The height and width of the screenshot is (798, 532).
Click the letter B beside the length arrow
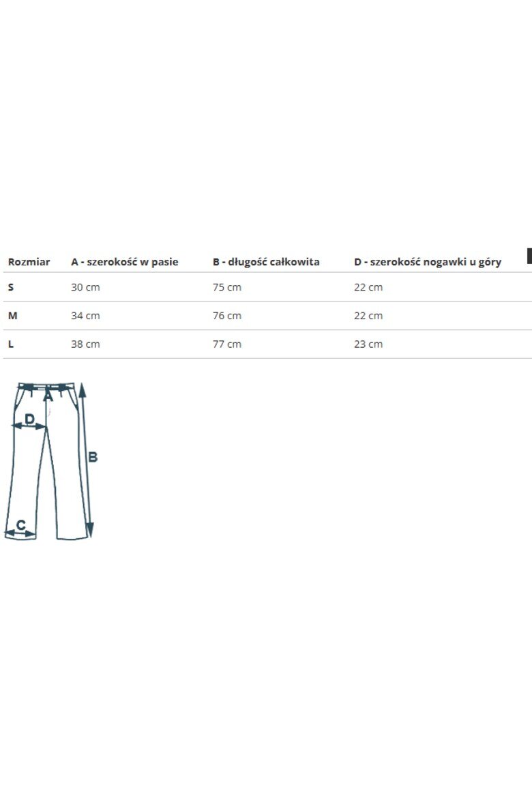(x=93, y=457)
